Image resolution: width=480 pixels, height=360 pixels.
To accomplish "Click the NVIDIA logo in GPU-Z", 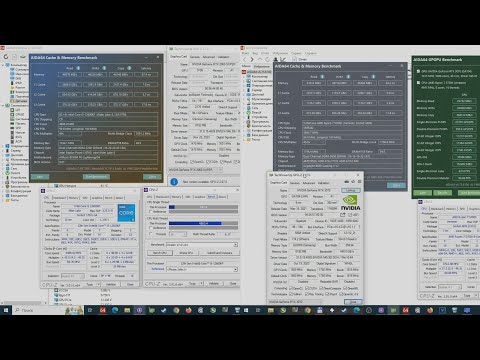I will coord(350,202).
